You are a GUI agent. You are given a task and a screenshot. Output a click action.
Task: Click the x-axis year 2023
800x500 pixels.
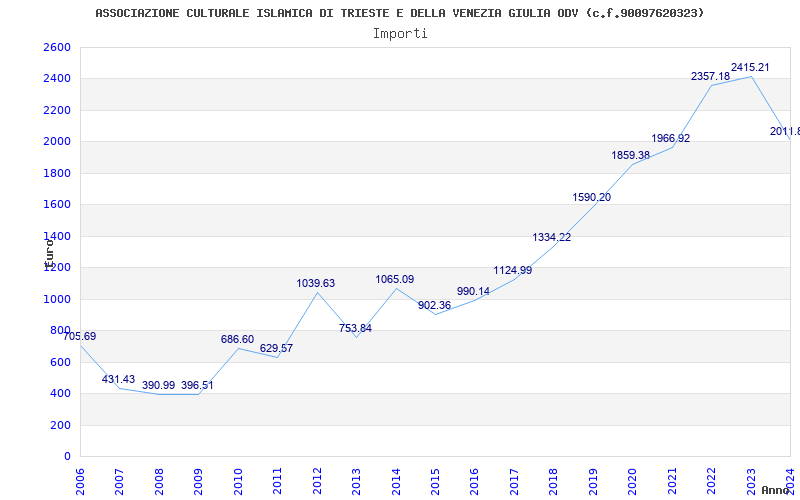tap(751, 481)
